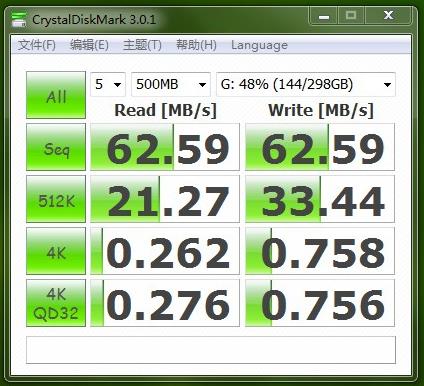Open the 500MB test size dropdown

click(x=171, y=84)
